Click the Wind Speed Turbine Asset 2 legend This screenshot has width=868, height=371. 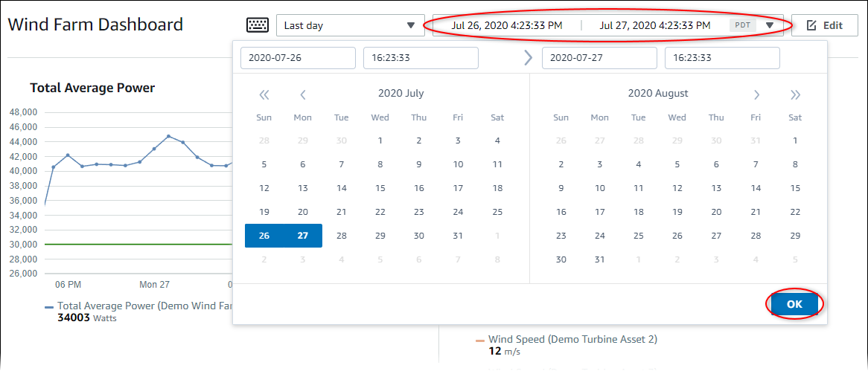[x=572, y=340]
